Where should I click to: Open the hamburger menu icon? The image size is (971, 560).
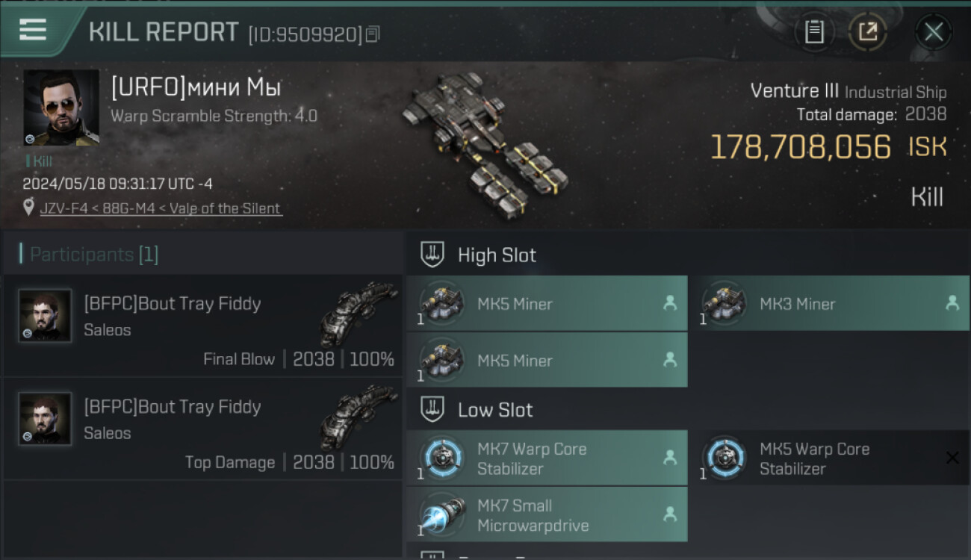pyautogui.click(x=32, y=31)
